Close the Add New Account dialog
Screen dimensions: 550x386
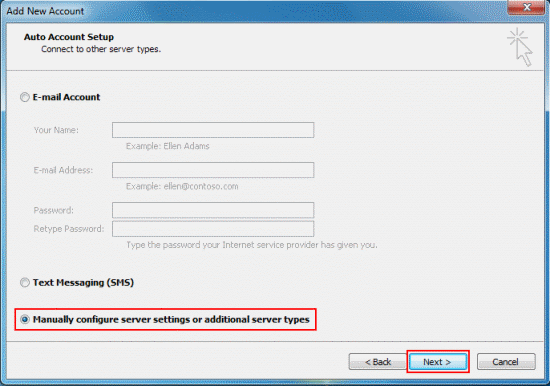(x=525, y=7)
